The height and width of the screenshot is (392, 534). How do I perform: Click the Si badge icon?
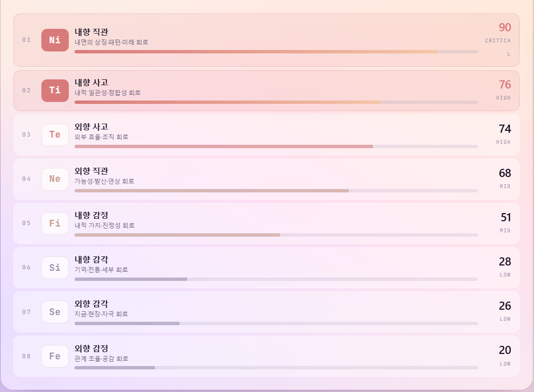pyautogui.click(x=55, y=268)
